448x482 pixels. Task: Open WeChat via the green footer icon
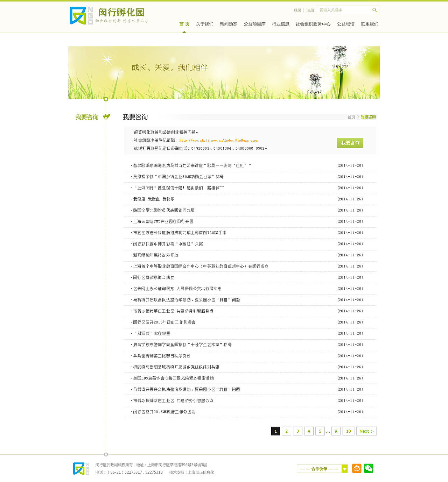369,468
